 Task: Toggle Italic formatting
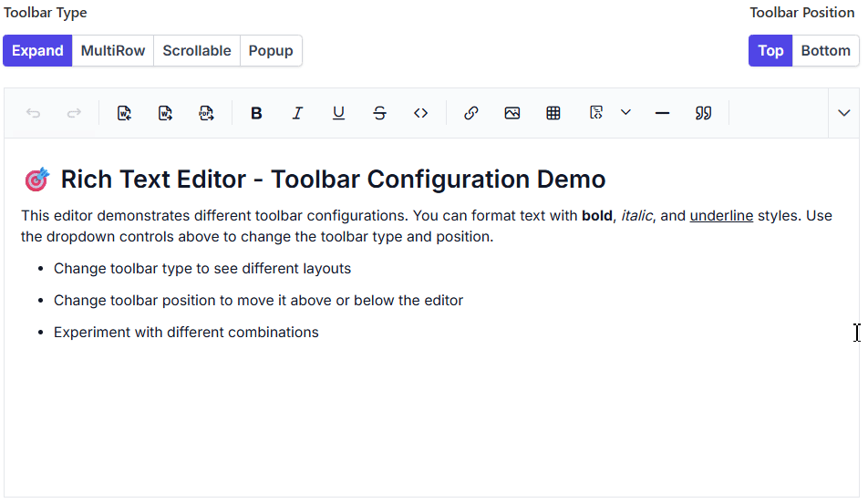click(x=297, y=113)
